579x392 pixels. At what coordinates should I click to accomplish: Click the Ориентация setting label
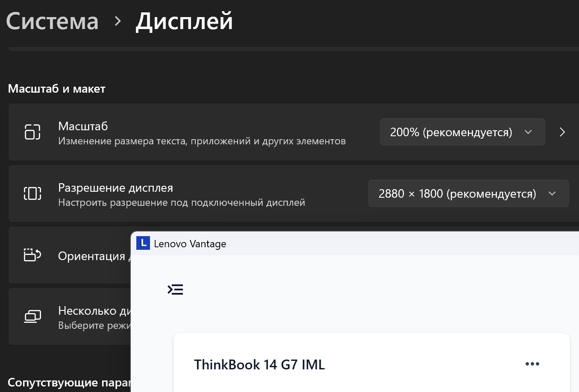pos(94,256)
